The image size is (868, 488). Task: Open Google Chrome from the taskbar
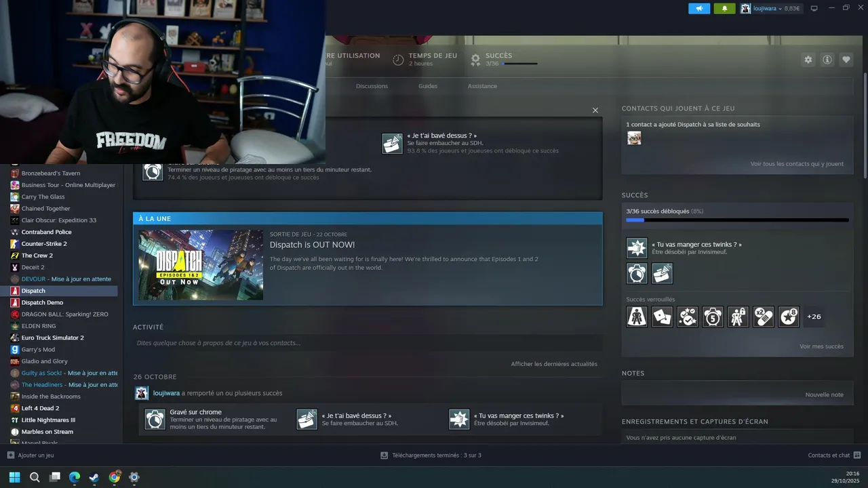115,477
